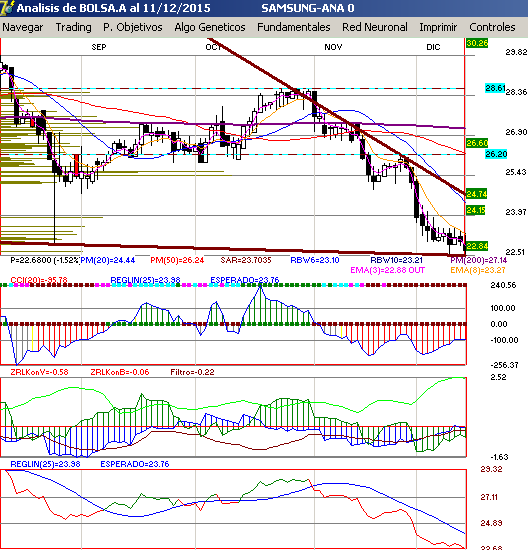528x550 pixels.
Task: Click the Filtro=-0.22 label
Action: (x=192, y=372)
